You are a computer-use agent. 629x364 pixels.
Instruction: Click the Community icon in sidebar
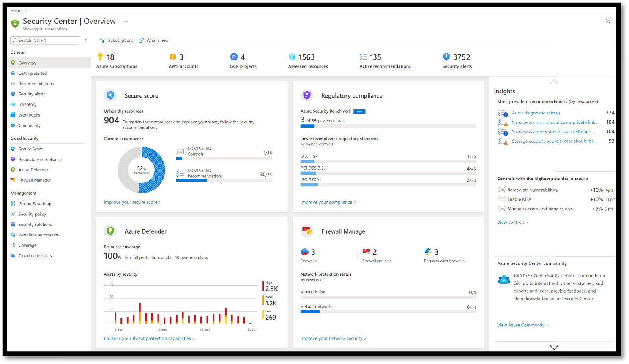click(13, 125)
